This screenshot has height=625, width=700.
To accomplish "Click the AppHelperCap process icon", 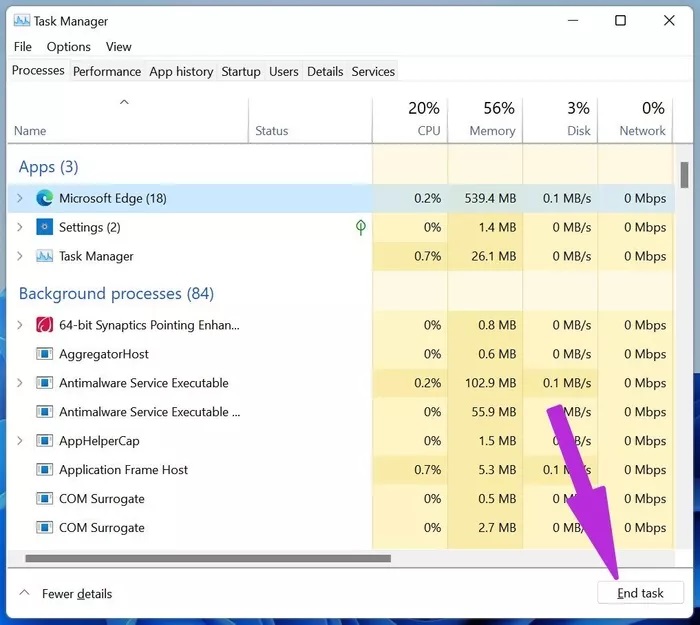I will pyautogui.click(x=44, y=441).
